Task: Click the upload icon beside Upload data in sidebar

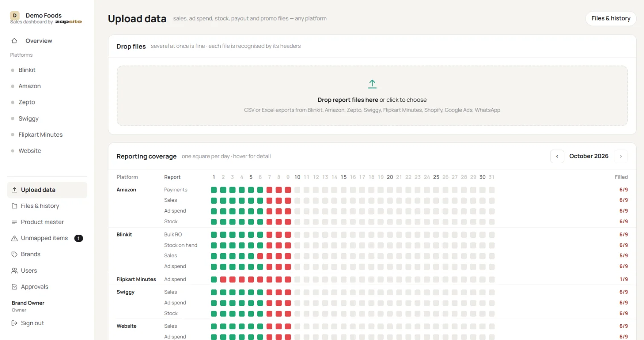Action: click(14, 190)
